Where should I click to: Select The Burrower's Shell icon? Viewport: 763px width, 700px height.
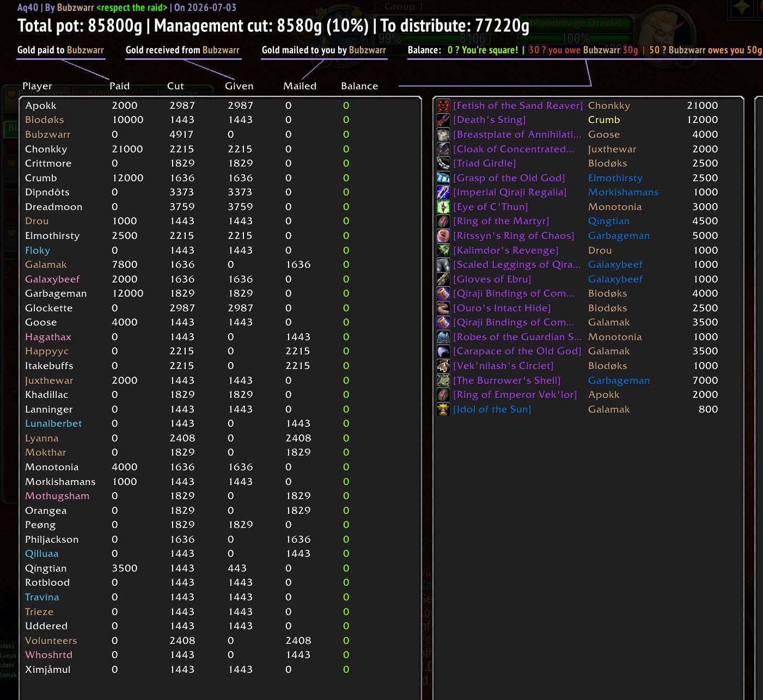click(443, 380)
